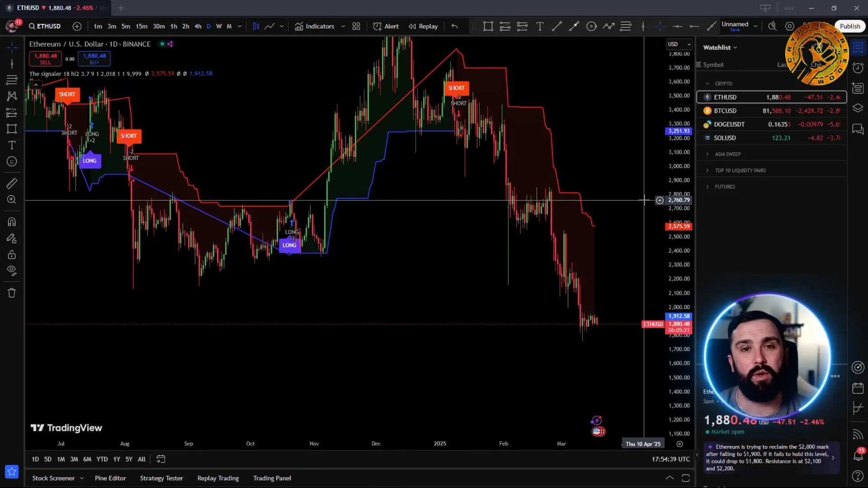Select the 15m timeframe
The width and height of the screenshot is (868, 488).
tap(142, 26)
